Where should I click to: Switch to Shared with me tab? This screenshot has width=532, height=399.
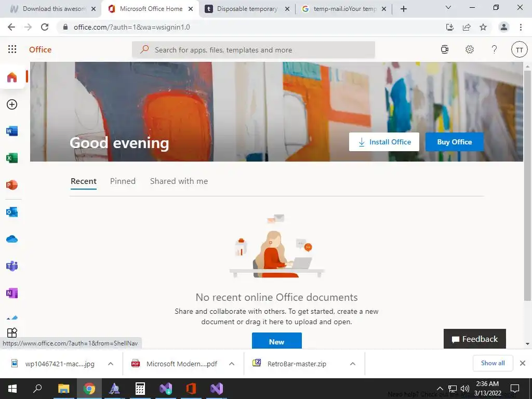pyautogui.click(x=179, y=181)
